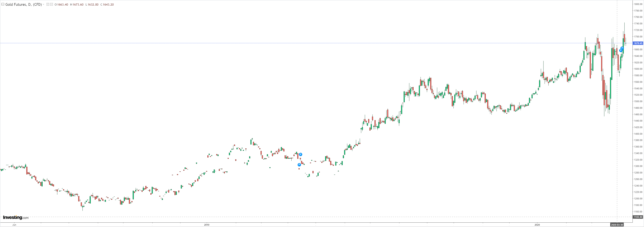Screen dimensions: 644x227
Task: Collapse the Gold Futures legend box
Action: 3,4
